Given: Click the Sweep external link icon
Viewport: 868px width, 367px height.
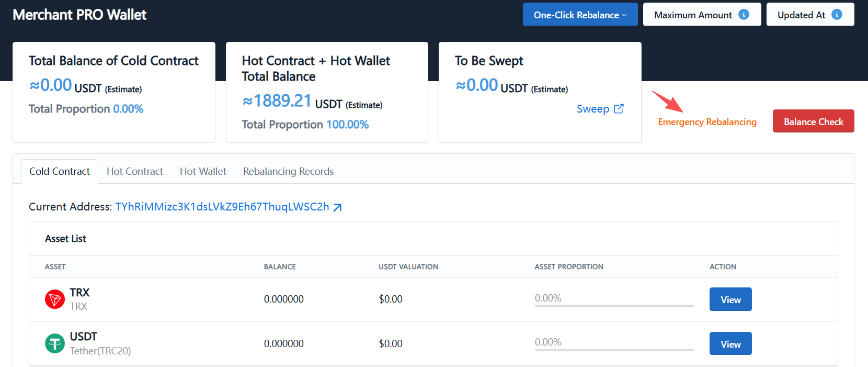Looking at the screenshot, I should pyautogui.click(x=619, y=108).
